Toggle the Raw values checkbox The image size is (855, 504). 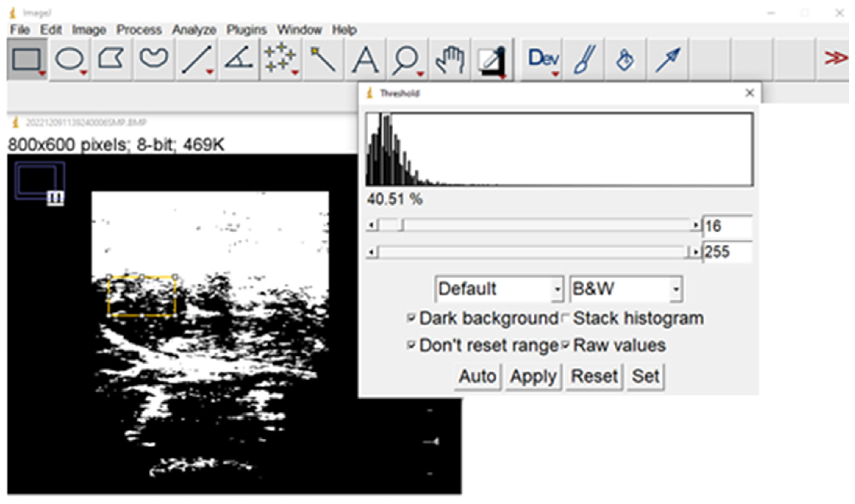(565, 345)
